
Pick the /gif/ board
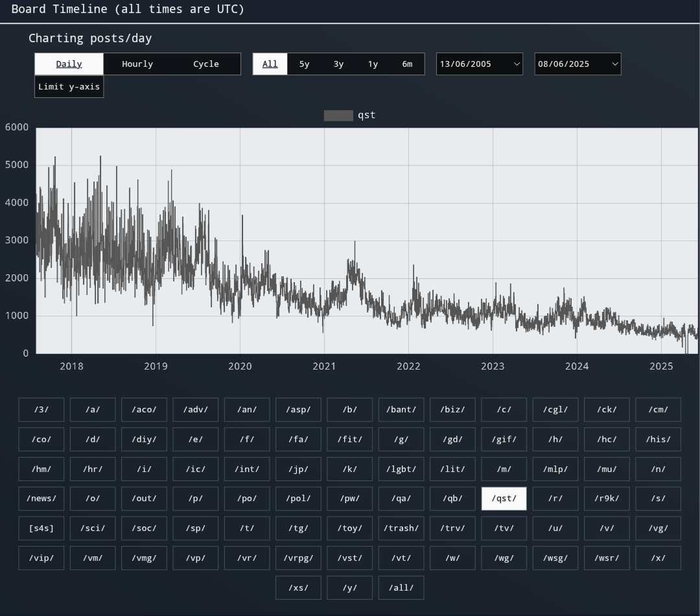[504, 439]
